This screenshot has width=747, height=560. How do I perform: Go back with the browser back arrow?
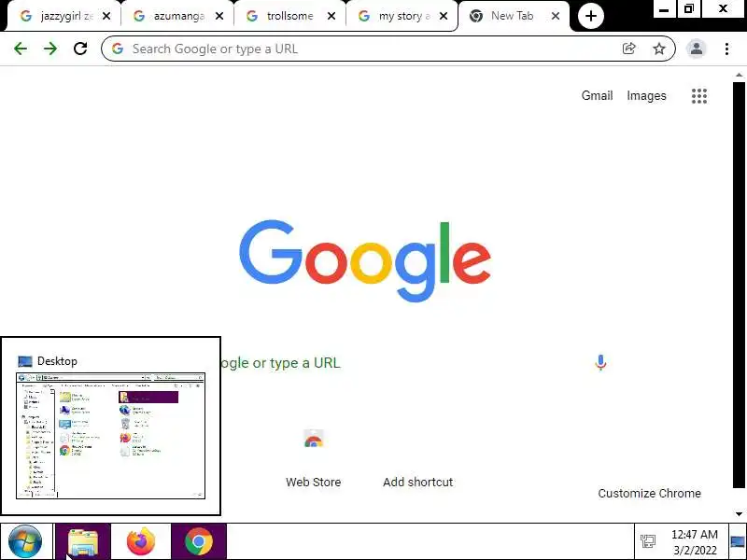[21, 49]
